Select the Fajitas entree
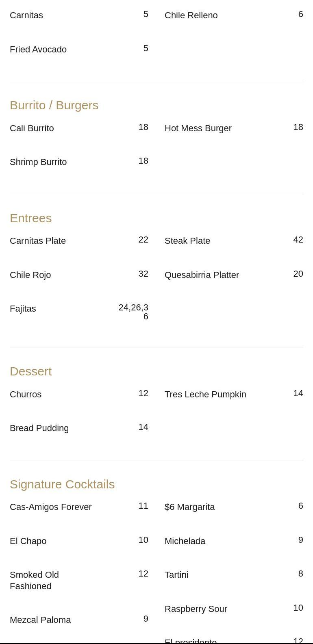313x644 pixels. point(23,309)
